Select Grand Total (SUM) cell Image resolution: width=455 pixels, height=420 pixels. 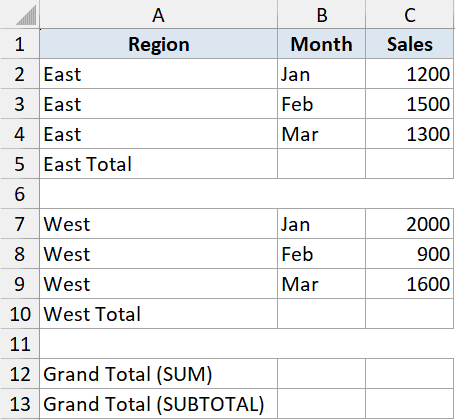point(158,374)
